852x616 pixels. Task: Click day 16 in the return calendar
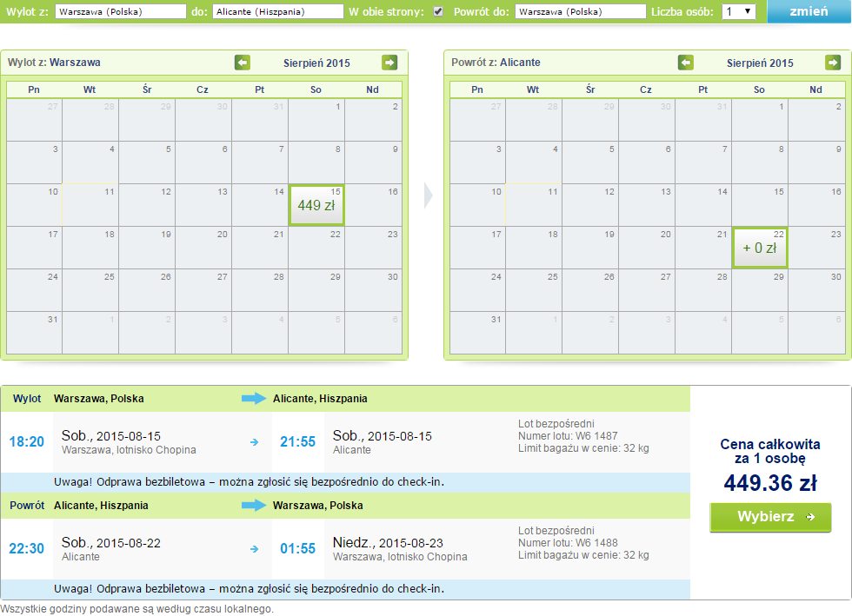[816, 205]
